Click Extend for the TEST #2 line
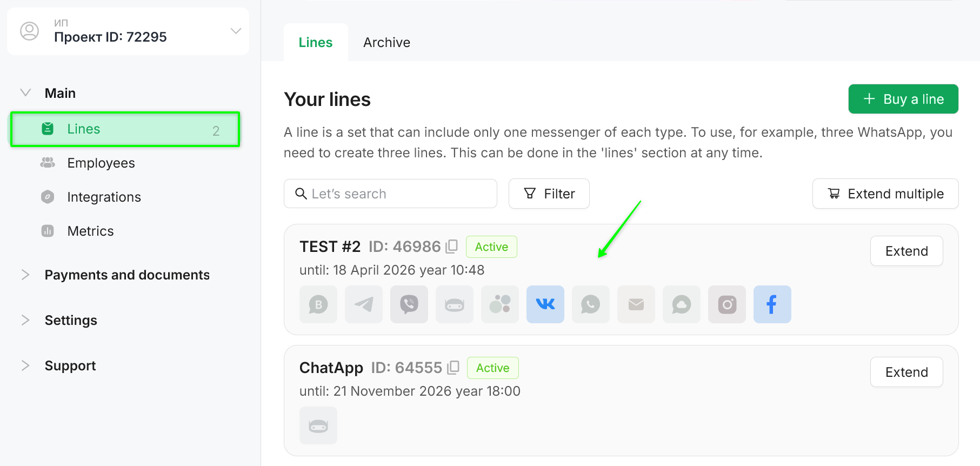Screen dimensions: 980x466 pos(906,251)
